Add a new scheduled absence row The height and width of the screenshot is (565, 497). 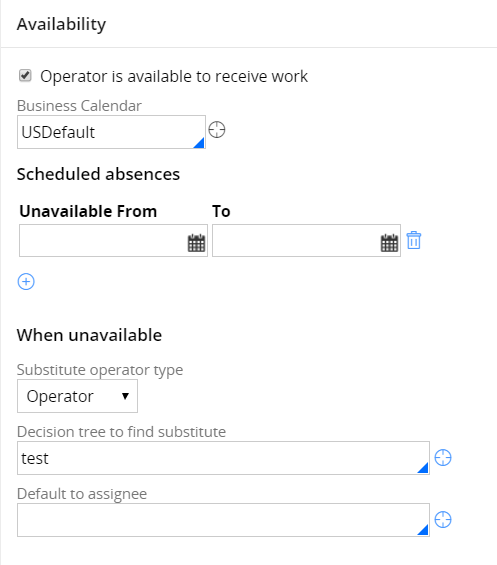click(26, 281)
